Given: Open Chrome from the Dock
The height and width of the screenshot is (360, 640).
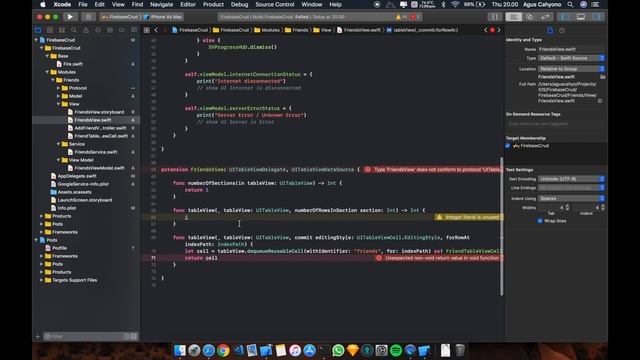Looking at the screenshot, I should pos(223,350).
